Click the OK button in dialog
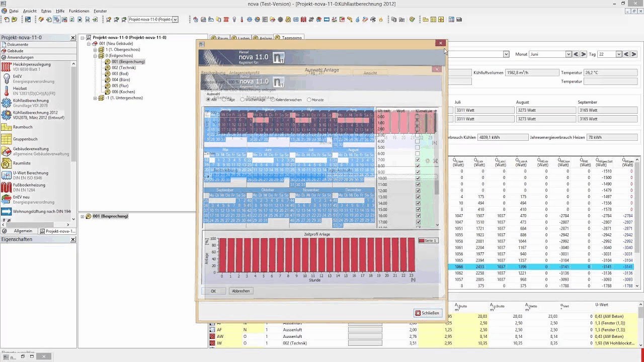The image size is (644, 362). coord(213,291)
